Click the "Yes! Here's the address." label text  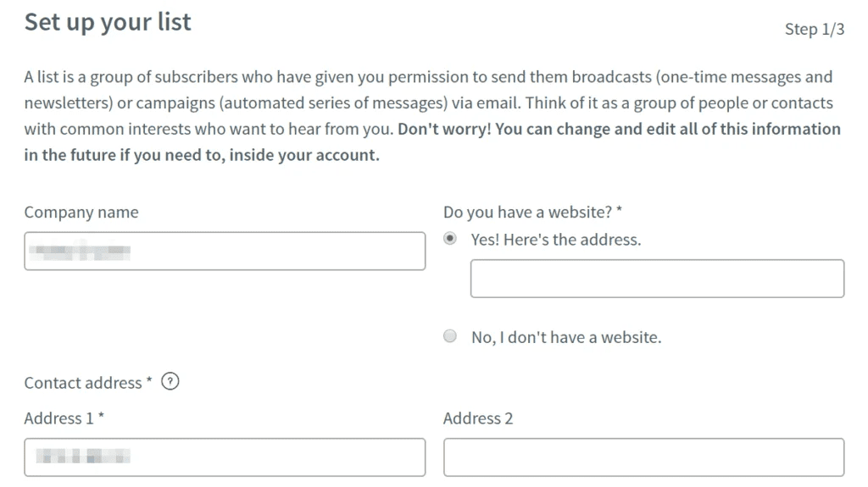pos(556,240)
